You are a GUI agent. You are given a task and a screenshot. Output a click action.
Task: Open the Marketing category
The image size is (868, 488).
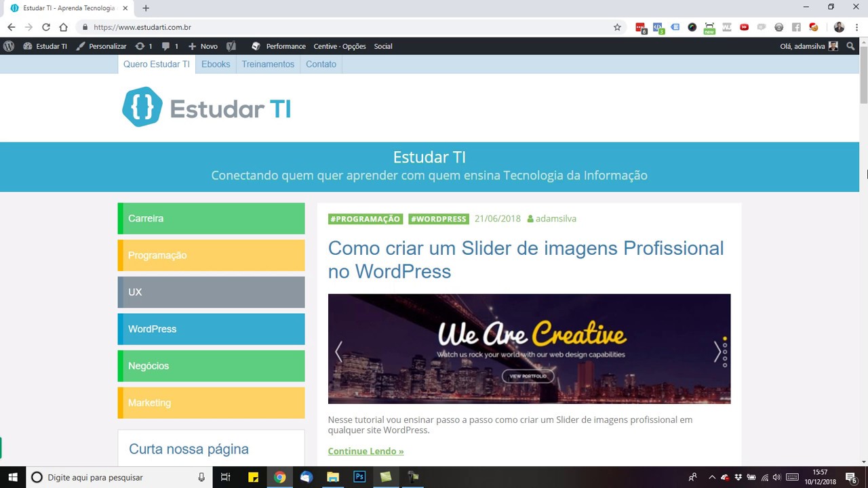tap(212, 403)
